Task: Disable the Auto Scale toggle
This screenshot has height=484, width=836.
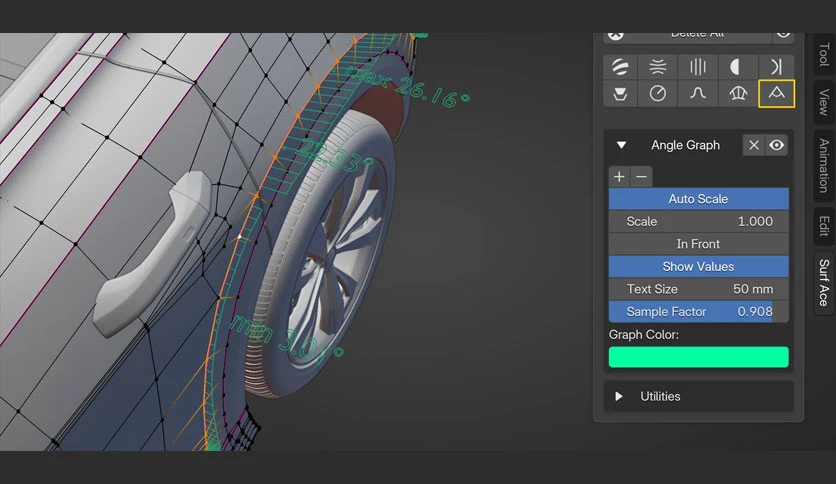Action: pos(698,199)
